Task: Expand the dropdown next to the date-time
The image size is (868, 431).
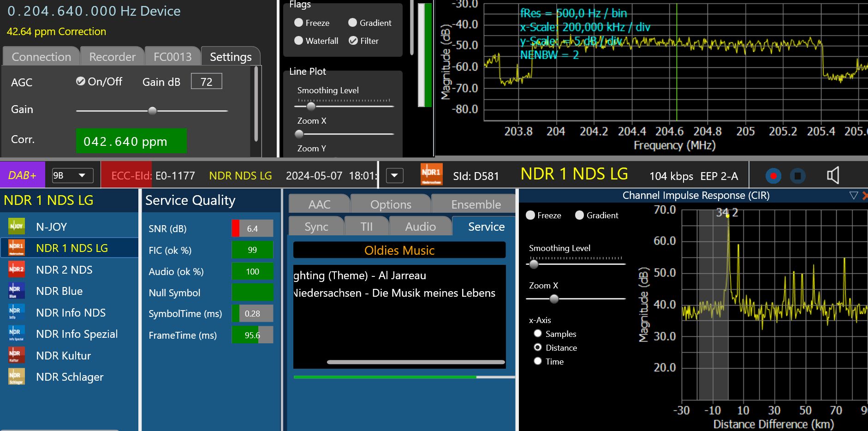Action: point(394,175)
